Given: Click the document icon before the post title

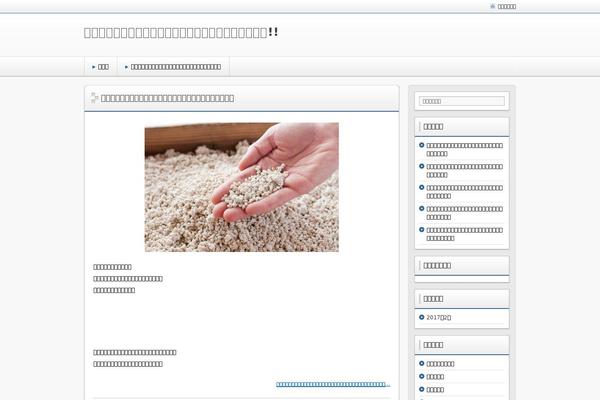Looking at the screenshot, I should [x=94, y=98].
